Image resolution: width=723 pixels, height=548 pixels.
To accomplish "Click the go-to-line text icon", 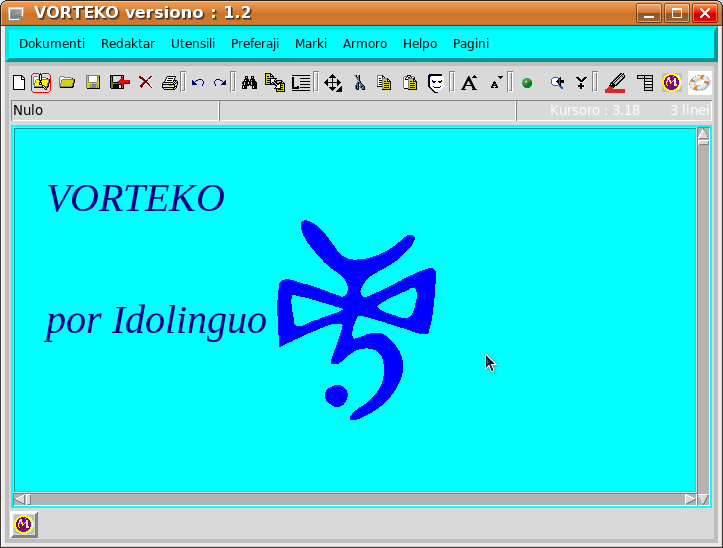I will click(301, 83).
